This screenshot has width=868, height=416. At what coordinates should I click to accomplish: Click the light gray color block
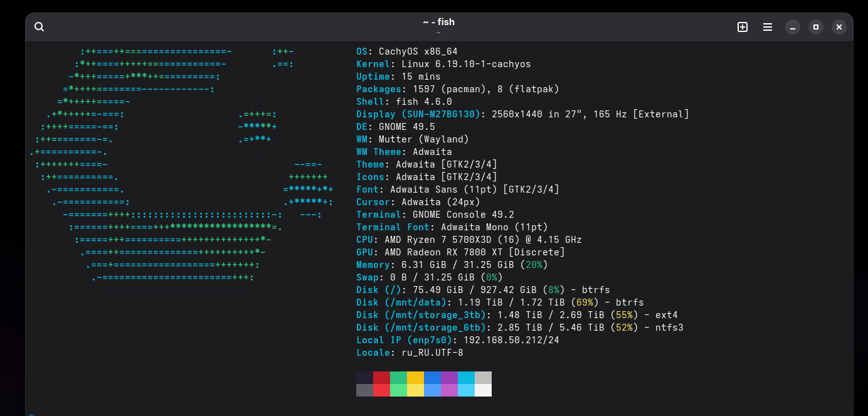(x=483, y=378)
